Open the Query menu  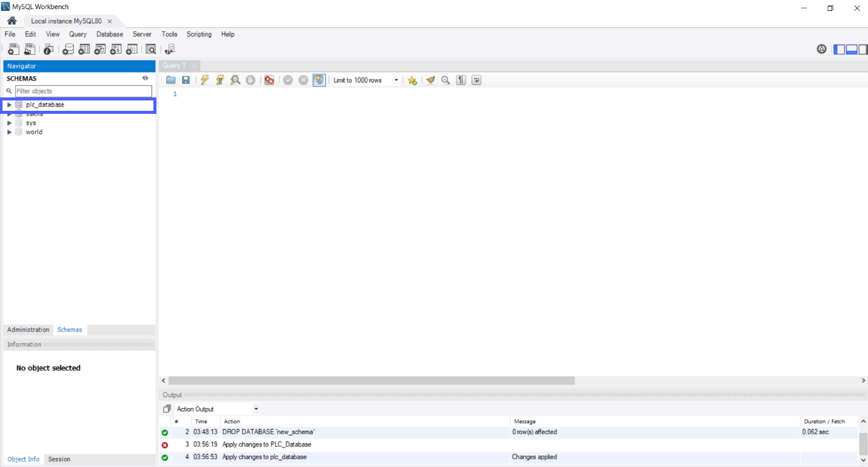click(x=78, y=34)
